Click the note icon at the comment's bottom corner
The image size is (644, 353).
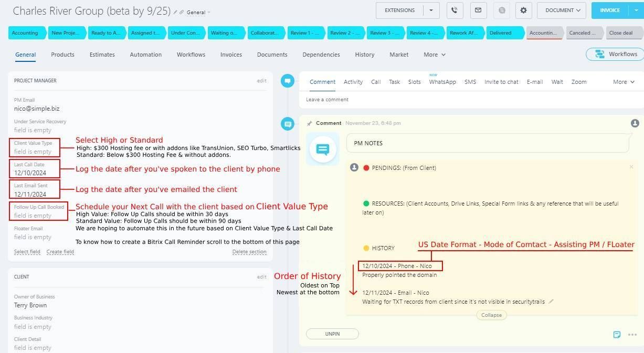tap(617, 335)
